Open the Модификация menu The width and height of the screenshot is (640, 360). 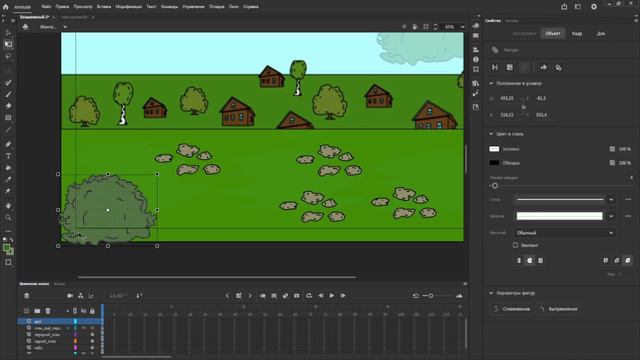[129, 7]
